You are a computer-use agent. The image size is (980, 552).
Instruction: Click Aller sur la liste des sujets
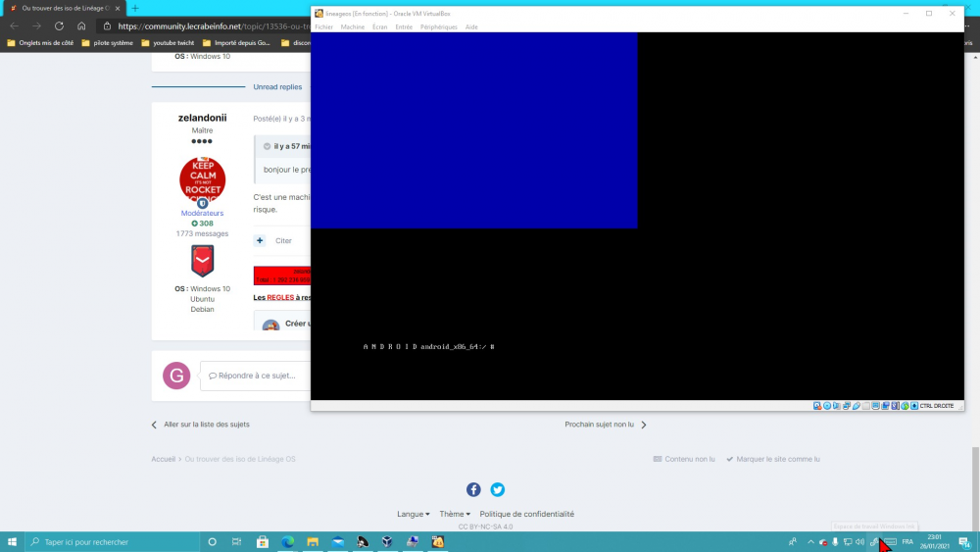(205, 425)
